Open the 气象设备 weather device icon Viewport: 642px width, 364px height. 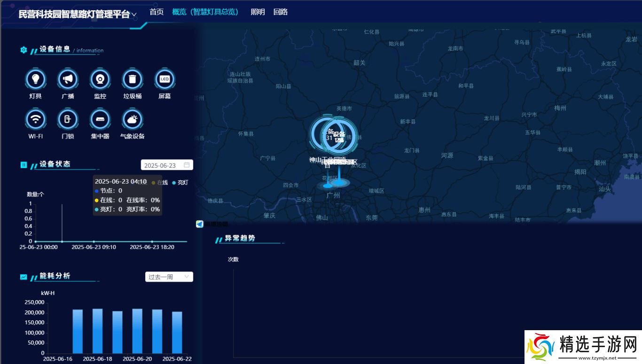pos(132,119)
